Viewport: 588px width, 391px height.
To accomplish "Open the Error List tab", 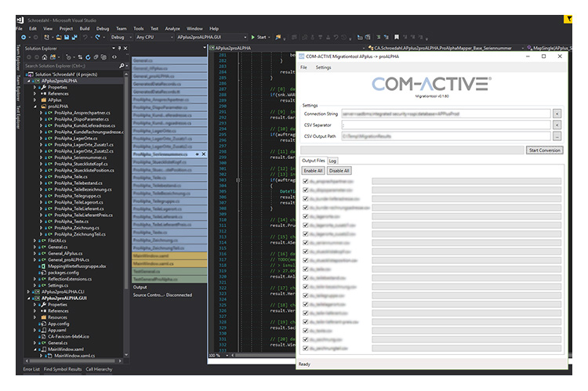I will coord(31,369).
